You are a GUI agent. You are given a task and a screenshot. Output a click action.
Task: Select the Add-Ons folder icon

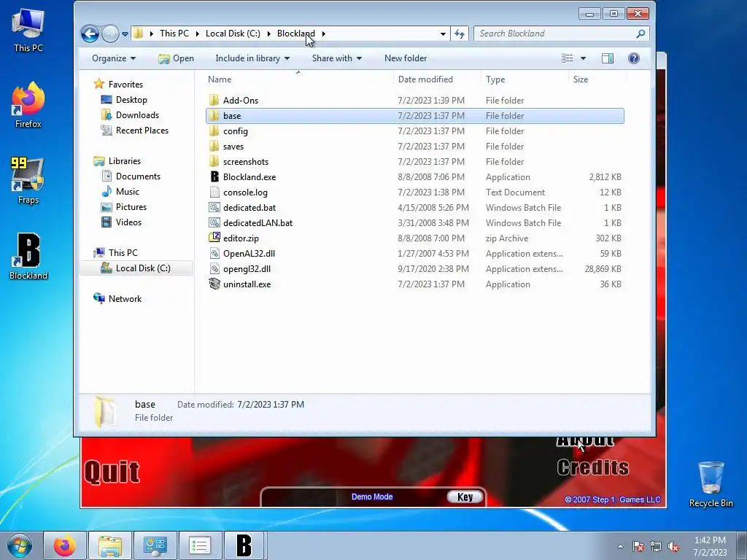[214, 100]
